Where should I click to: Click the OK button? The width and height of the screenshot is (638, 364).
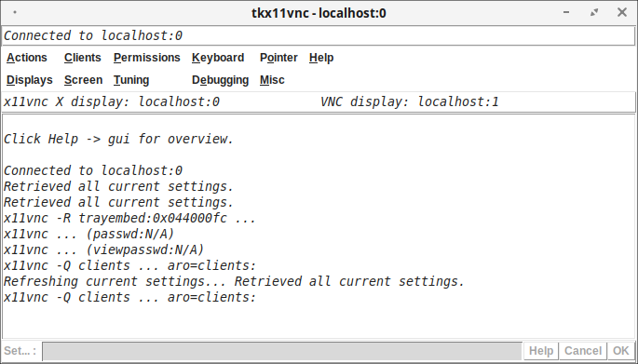click(x=620, y=351)
